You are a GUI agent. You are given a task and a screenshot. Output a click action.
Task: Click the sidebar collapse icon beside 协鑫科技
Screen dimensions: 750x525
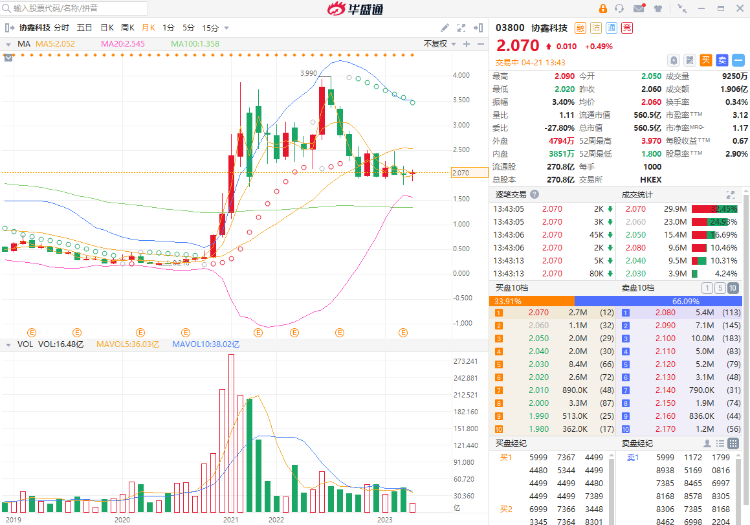[10, 28]
